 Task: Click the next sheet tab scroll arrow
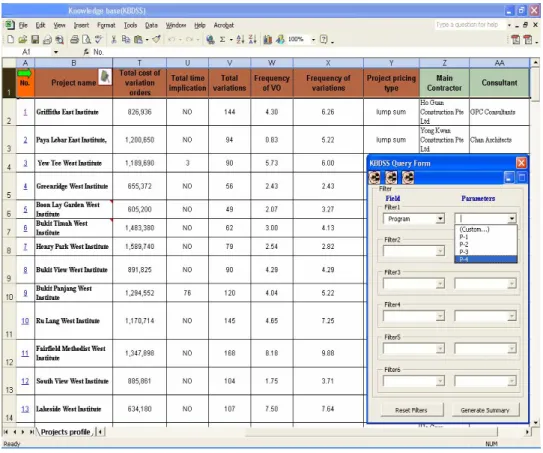coord(23,432)
